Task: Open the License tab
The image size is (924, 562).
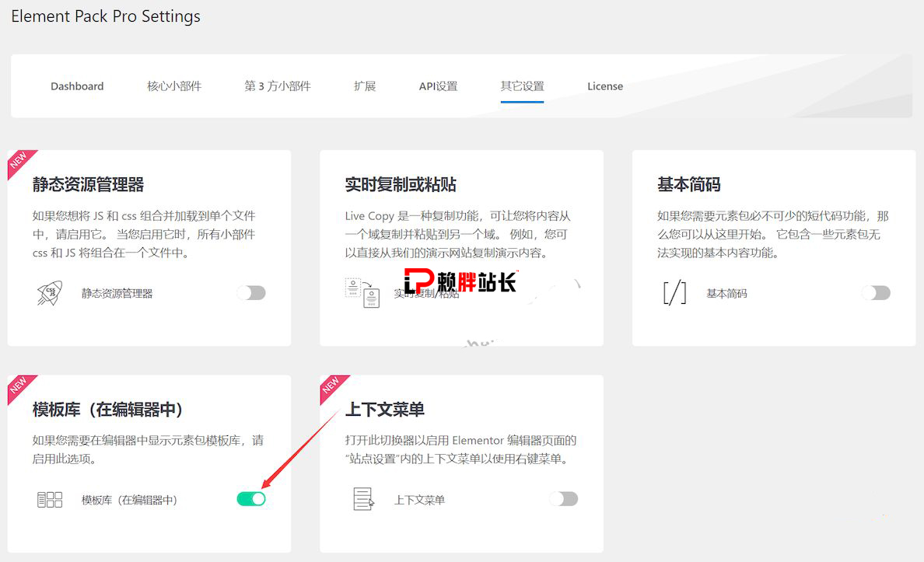Action: tap(605, 86)
